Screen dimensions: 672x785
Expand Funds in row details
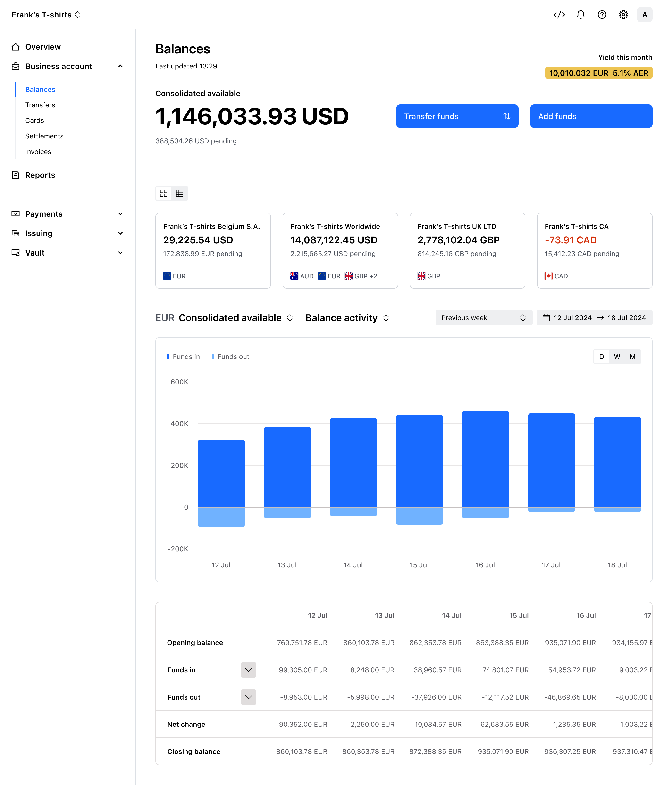248,670
